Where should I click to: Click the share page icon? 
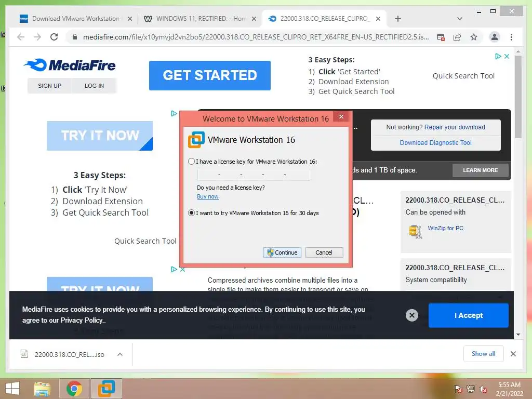457,37
